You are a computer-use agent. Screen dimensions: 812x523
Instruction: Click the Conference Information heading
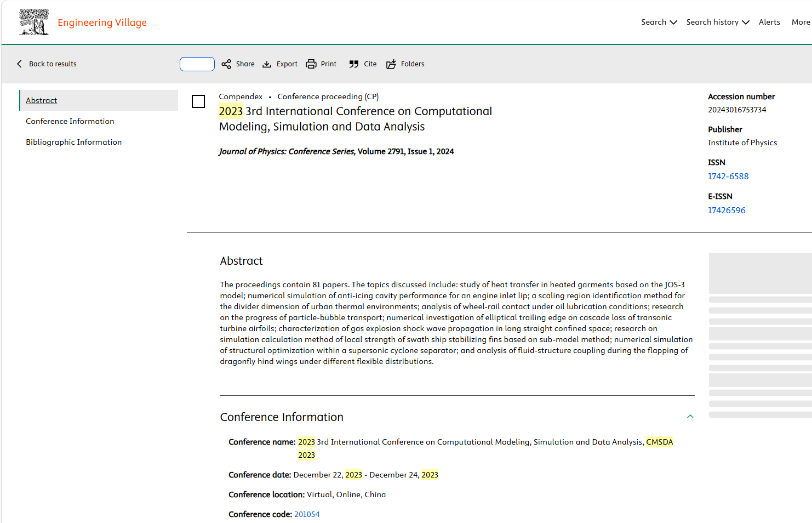point(282,417)
